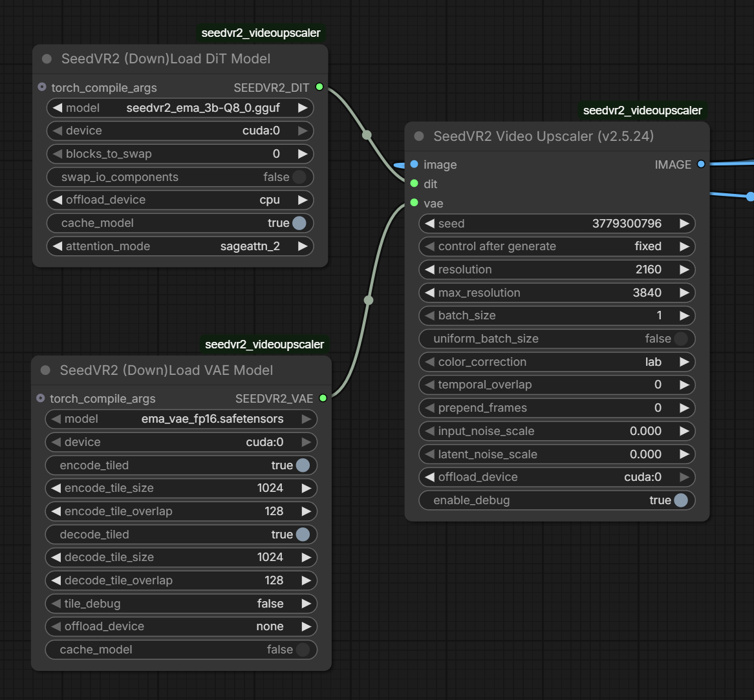Screen dimensions: 754x700
Task: Click the SEEDVR2_DIT output connector
Action: 319,87
